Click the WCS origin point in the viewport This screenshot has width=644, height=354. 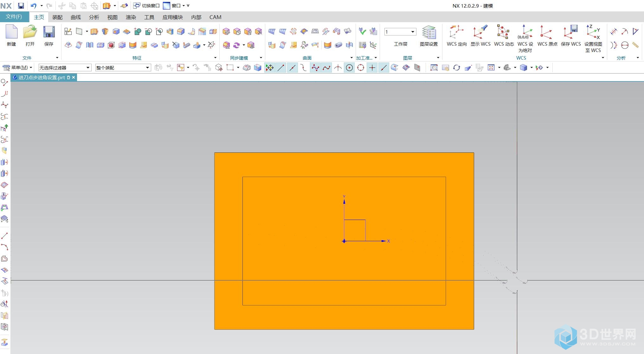344,241
